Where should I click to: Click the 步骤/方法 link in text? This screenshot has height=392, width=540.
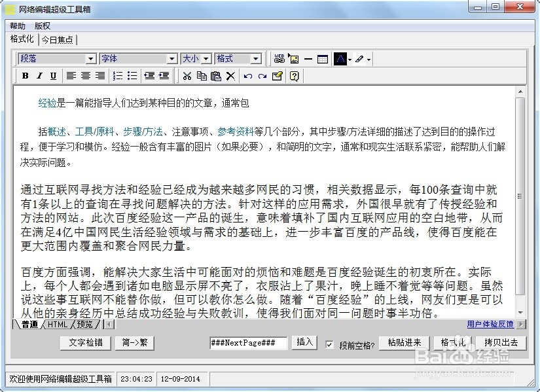tap(143, 132)
